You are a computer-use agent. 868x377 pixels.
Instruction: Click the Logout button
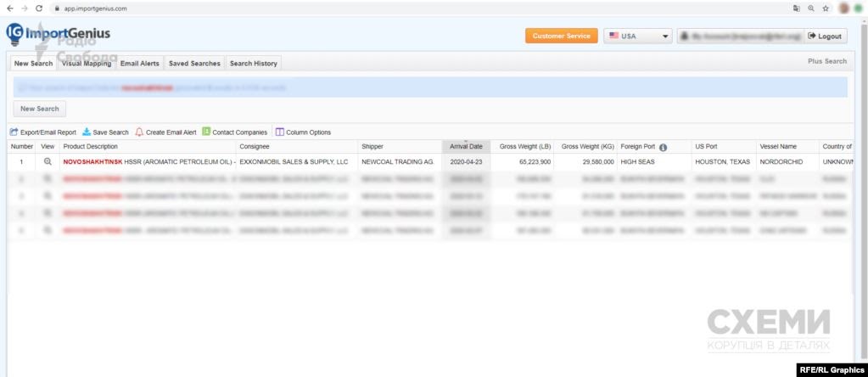[x=825, y=37]
